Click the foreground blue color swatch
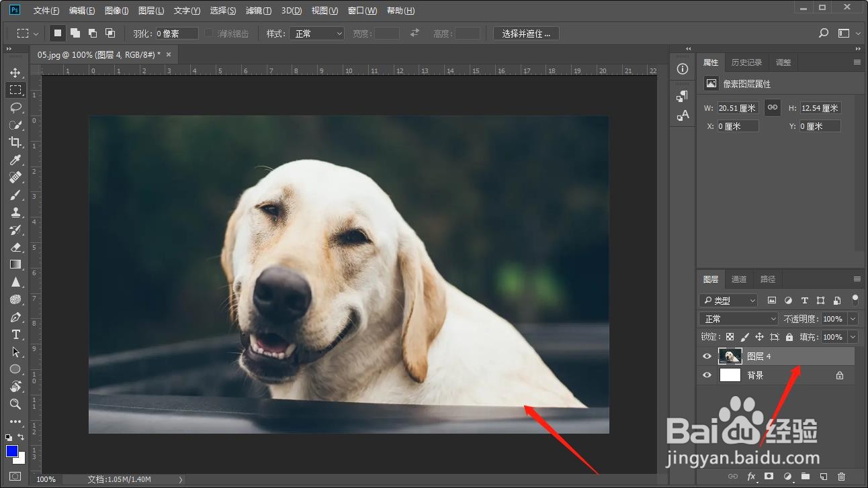The height and width of the screenshot is (488, 868). (12, 451)
